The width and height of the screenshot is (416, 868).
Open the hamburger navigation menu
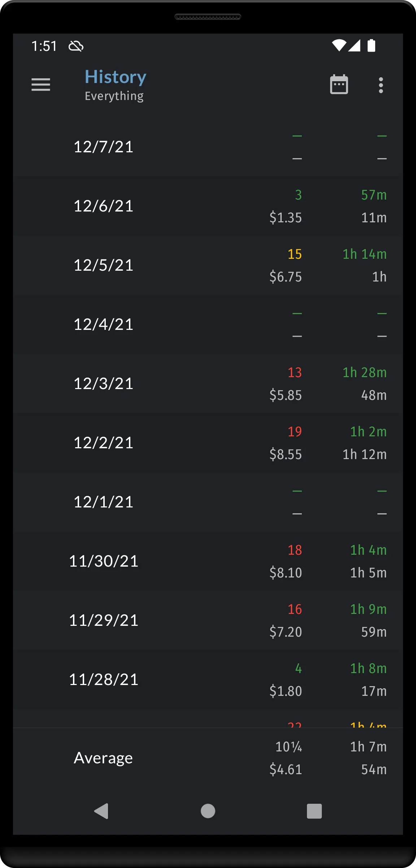coord(41,85)
